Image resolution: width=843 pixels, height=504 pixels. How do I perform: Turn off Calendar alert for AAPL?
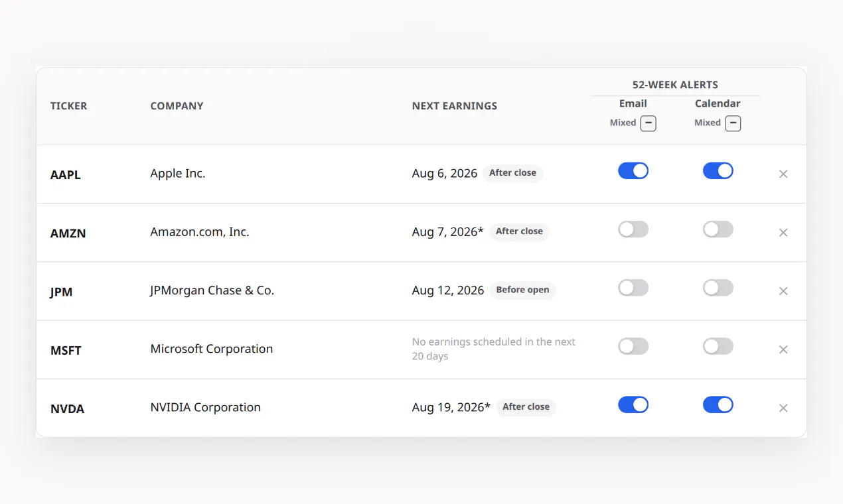718,171
